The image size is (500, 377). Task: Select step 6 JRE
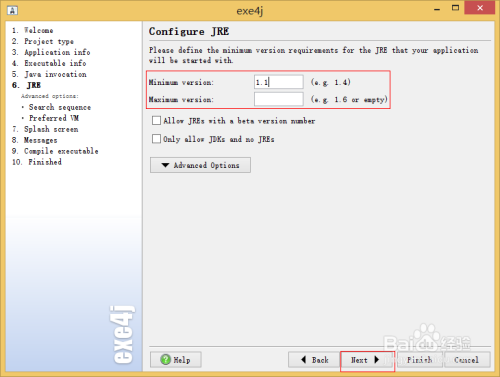click(26, 85)
